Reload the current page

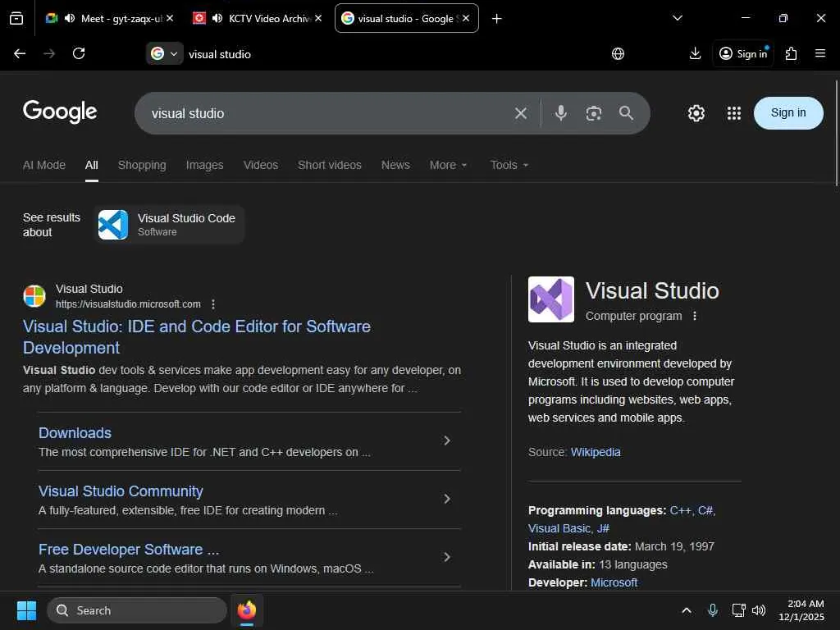point(79,53)
